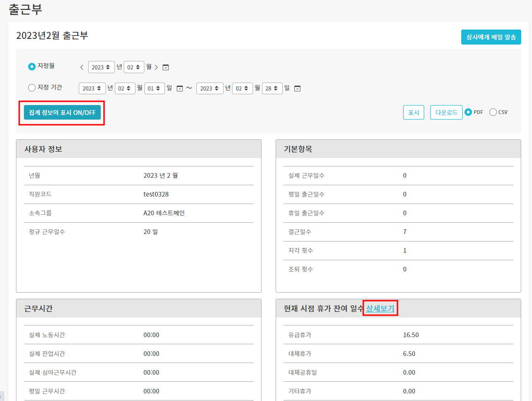Click the next month arrow icon
This screenshot has height=401, width=532.
(x=156, y=67)
